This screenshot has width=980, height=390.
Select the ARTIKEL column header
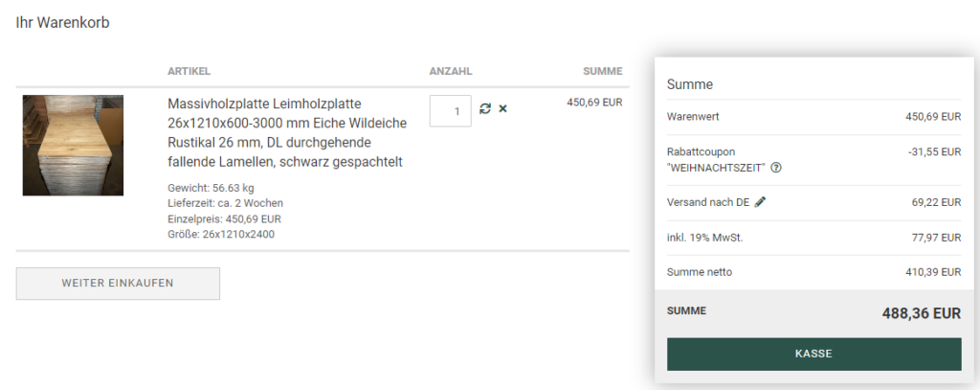[x=189, y=71]
